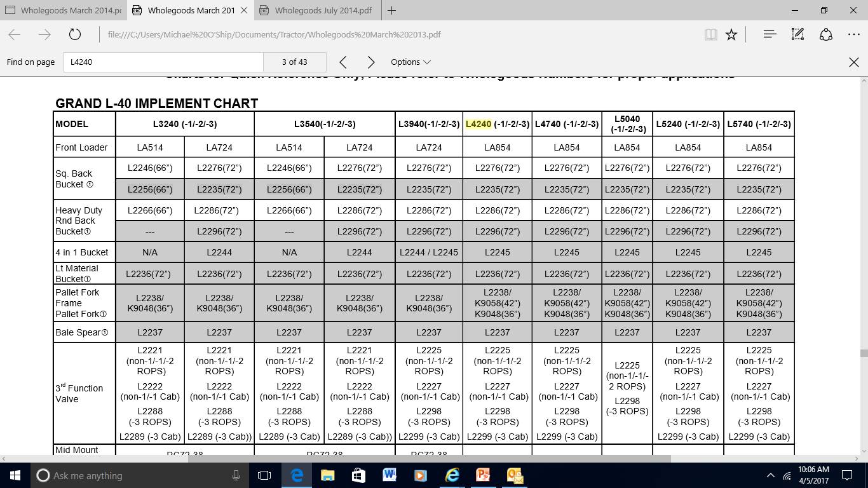
Task: Click Heavy Duty Rnd Back Bucket label
Action: coord(79,220)
